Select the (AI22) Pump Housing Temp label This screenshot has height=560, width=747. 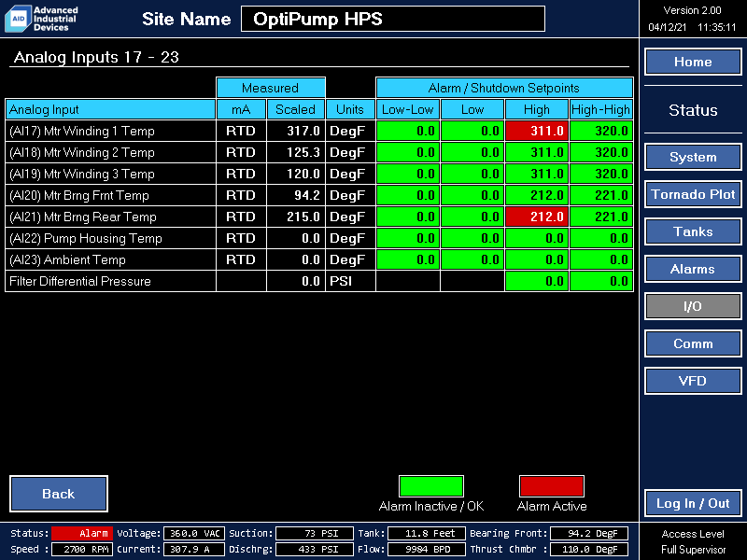(86, 238)
